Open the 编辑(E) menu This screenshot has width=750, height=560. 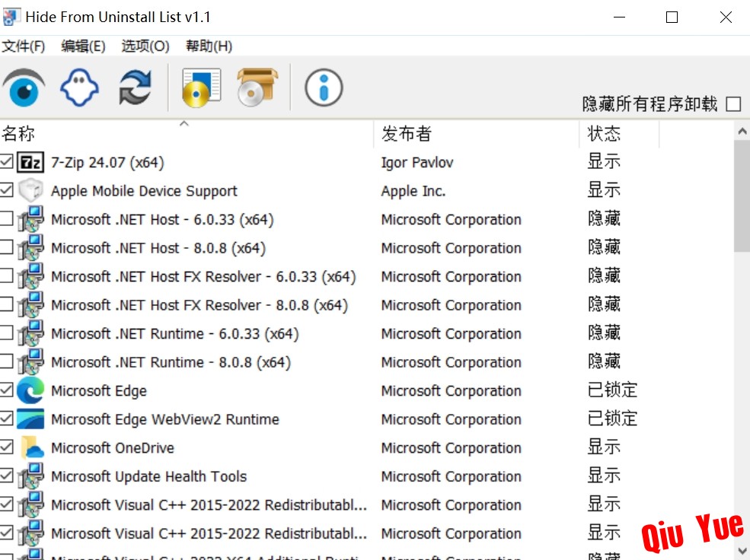tap(83, 46)
